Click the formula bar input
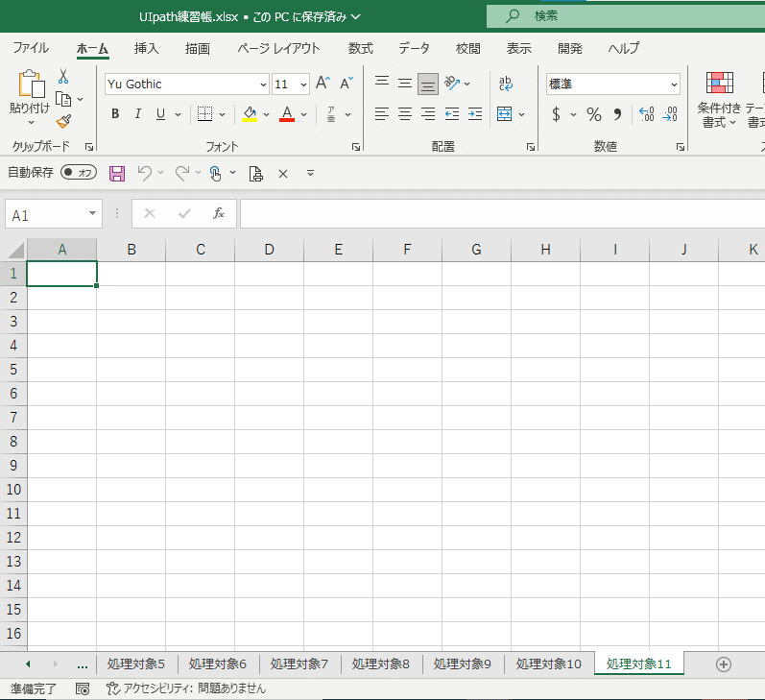Screen dimensions: 765x700 click(503, 213)
